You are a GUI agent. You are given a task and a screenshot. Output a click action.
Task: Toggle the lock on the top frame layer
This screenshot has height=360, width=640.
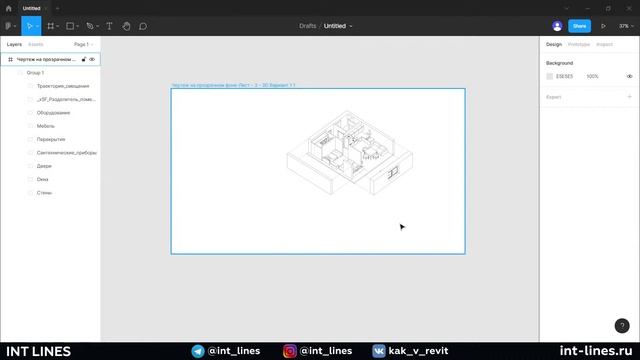[84, 59]
